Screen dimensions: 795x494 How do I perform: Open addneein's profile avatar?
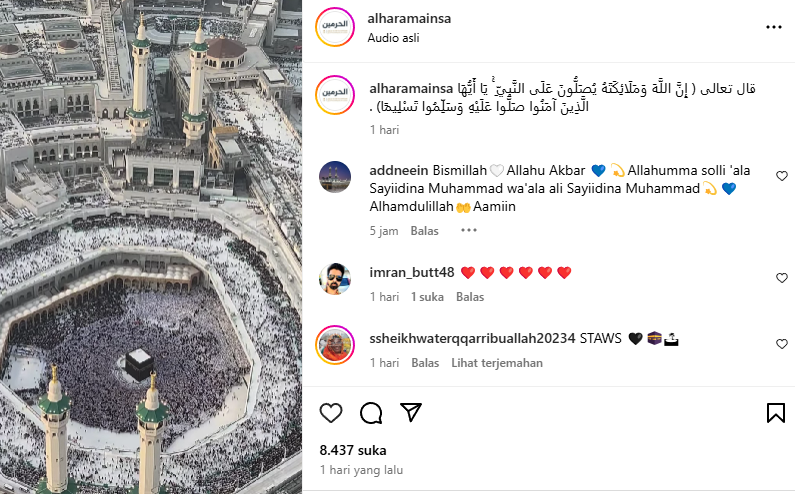coord(335,177)
